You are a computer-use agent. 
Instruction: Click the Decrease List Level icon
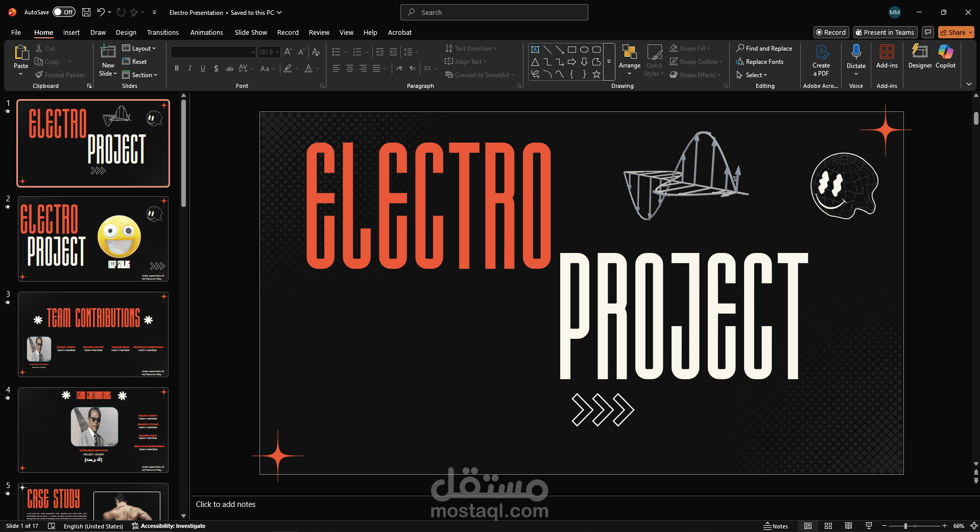[x=380, y=52]
